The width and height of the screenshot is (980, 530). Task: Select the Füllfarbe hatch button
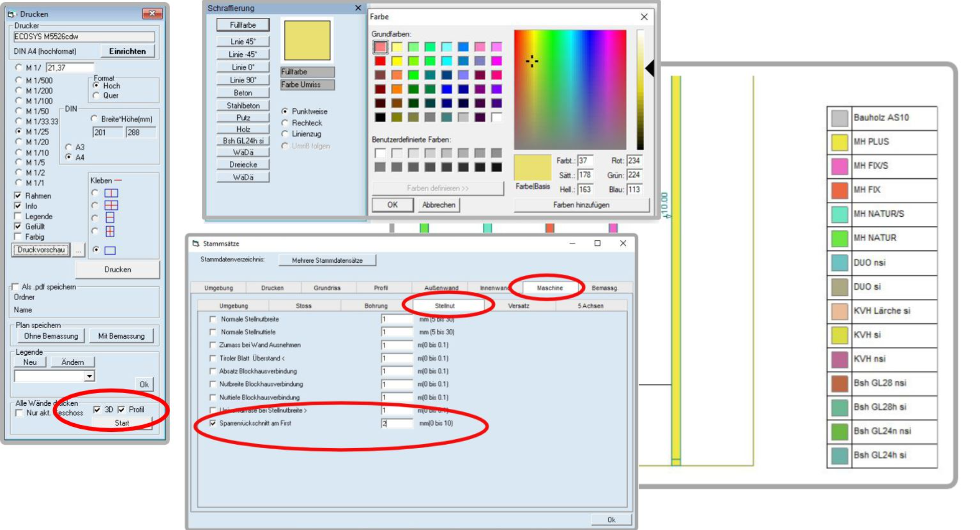(x=243, y=25)
